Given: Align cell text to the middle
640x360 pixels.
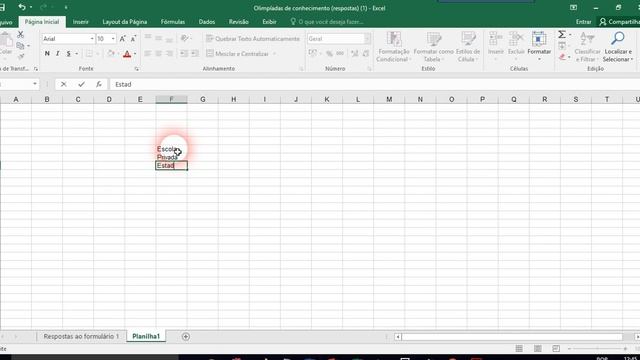Looking at the screenshot, I should (158, 38).
